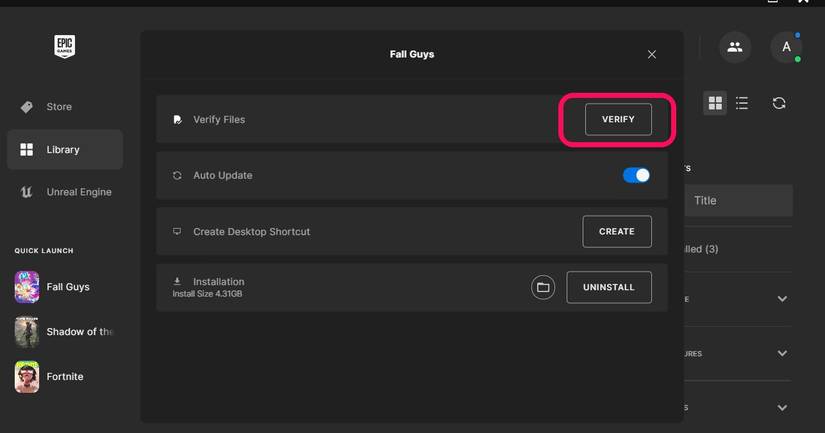Switch library to grid view
Viewport: 825px width, 433px height.
tap(715, 103)
